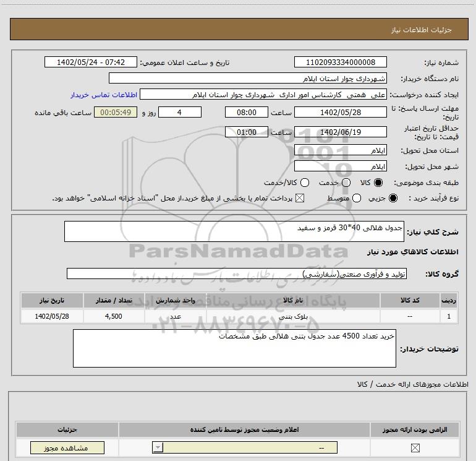Viewport: 476px width, 461px height.
Task: Open اطلاعات تماس خریدار link
Action: [104, 95]
